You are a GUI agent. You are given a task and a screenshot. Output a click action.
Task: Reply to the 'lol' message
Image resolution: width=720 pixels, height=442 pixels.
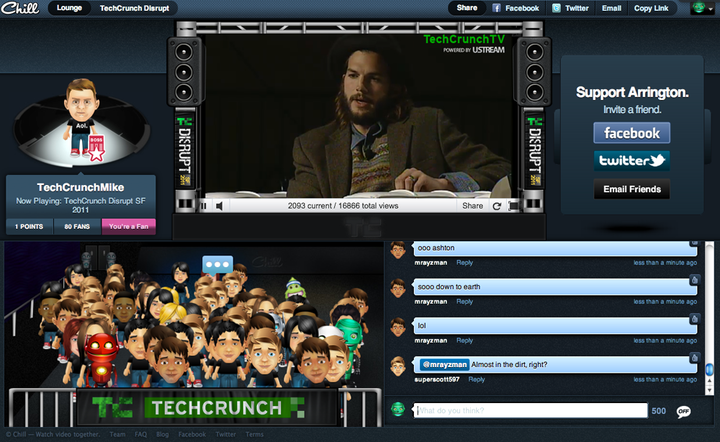(464, 341)
